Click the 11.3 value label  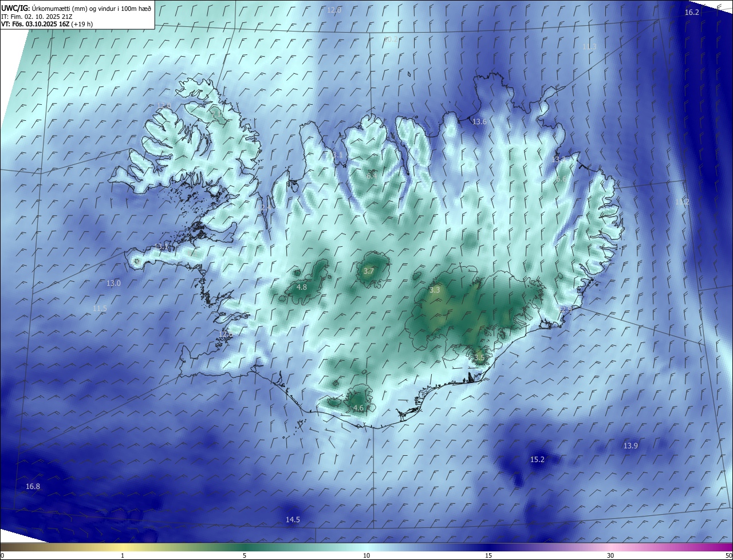point(589,46)
